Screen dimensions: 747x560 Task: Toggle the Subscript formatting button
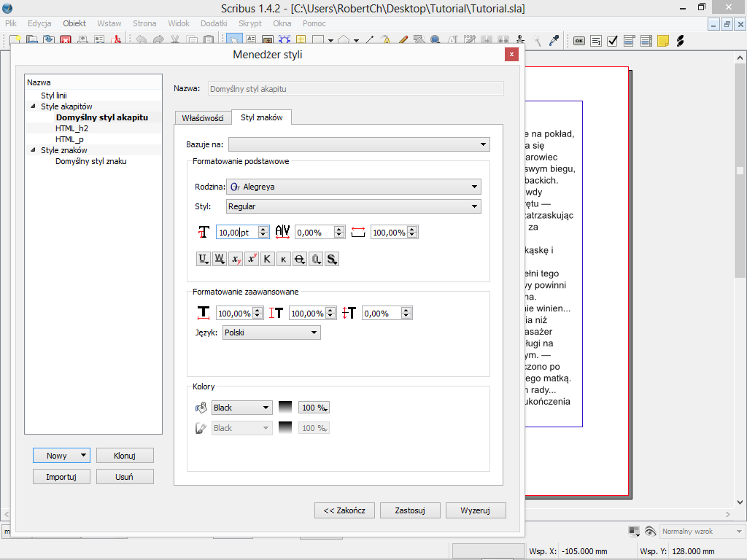[x=236, y=259]
